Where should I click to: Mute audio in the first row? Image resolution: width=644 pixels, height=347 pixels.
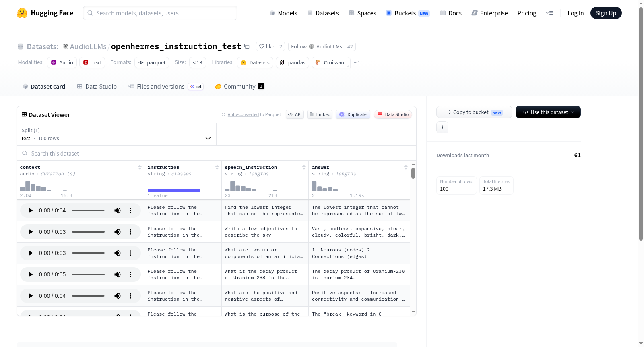coord(118,210)
